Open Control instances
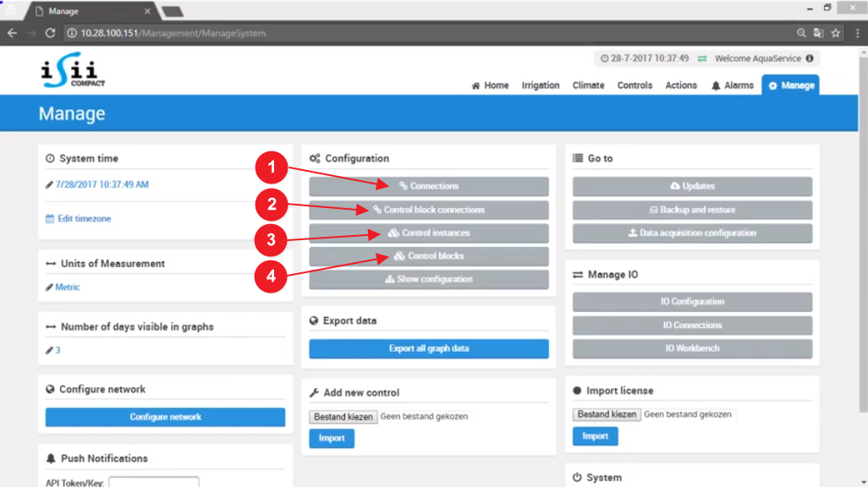868x488 pixels. click(x=429, y=233)
